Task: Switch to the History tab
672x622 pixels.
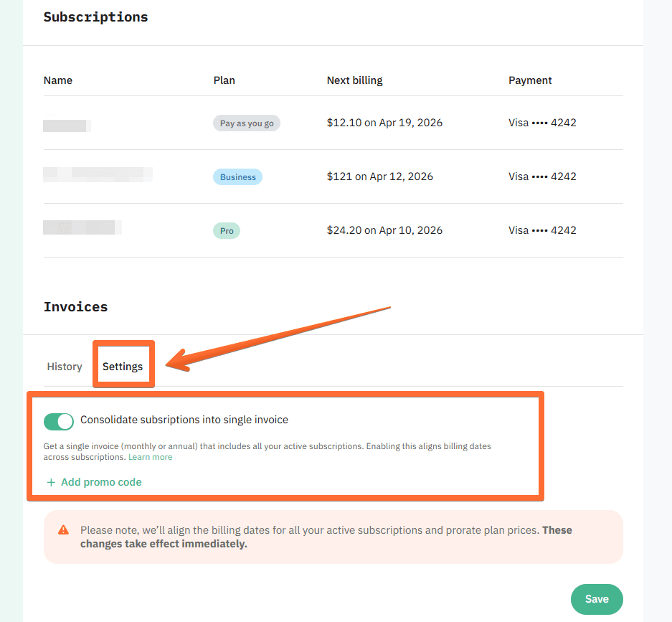Action: pos(65,367)
